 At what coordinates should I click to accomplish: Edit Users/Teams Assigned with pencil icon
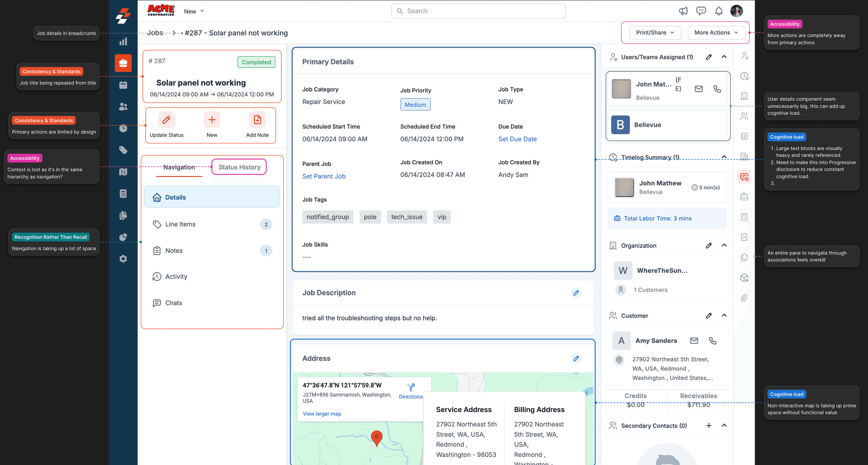point(709,57)
